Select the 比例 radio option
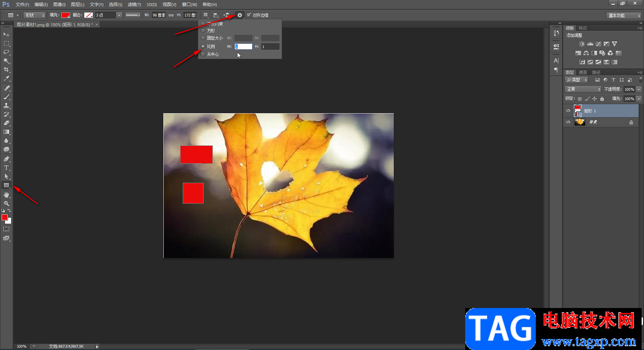Viewport: 644px width, 350px height. point(203,46)
